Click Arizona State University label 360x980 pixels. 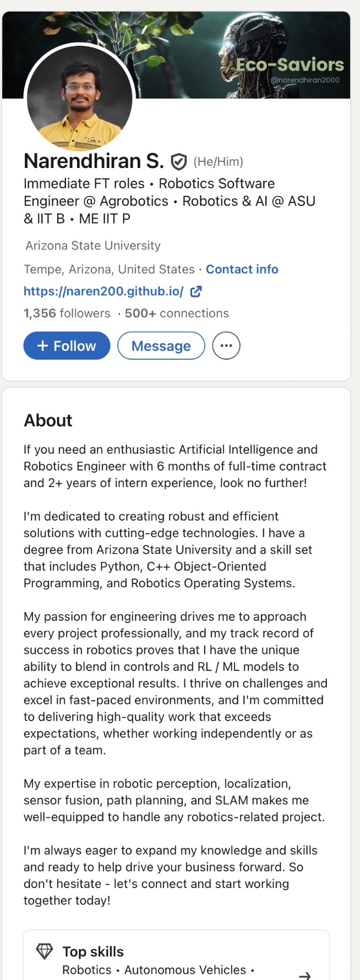93,246
